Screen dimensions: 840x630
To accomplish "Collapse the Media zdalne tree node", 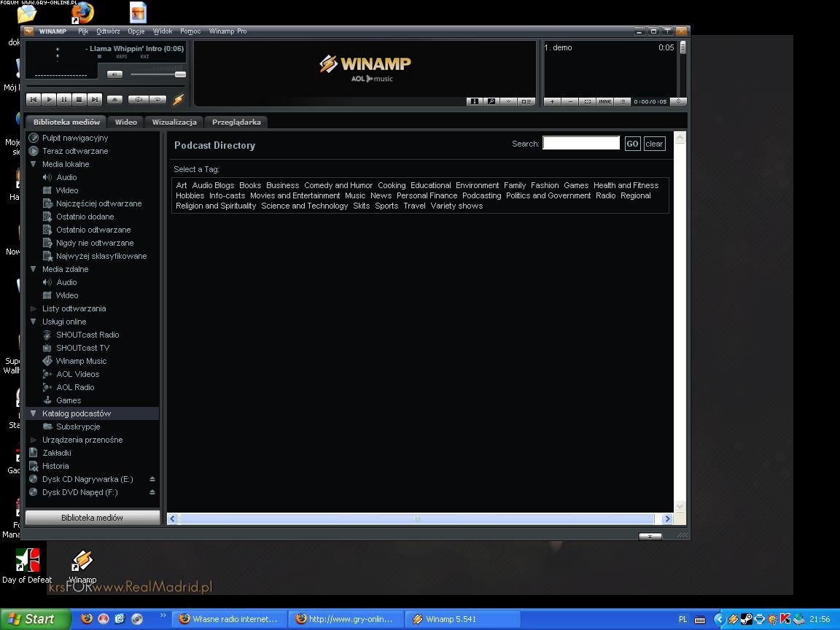I will coord(34,269).
